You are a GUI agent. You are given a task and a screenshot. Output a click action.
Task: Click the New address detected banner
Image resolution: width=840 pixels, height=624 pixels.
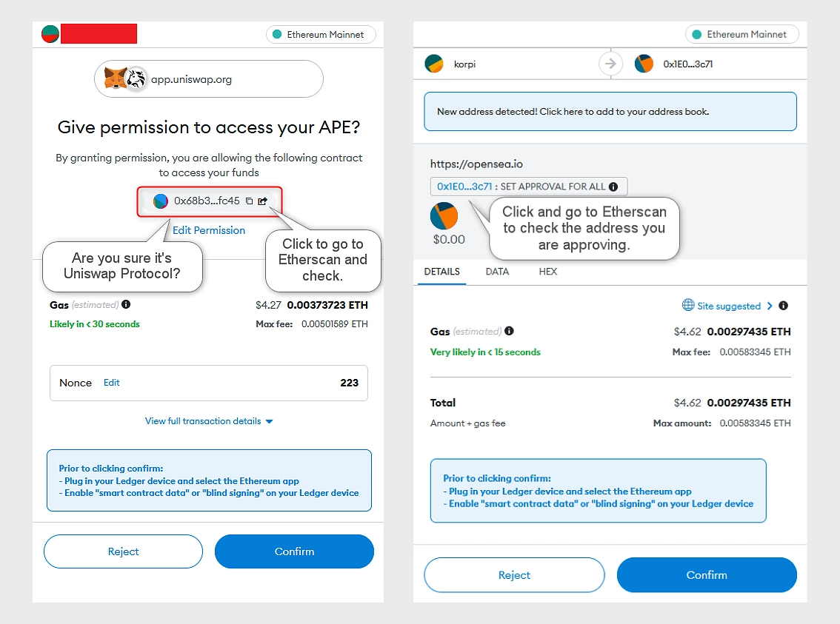(x=610, y=111)
